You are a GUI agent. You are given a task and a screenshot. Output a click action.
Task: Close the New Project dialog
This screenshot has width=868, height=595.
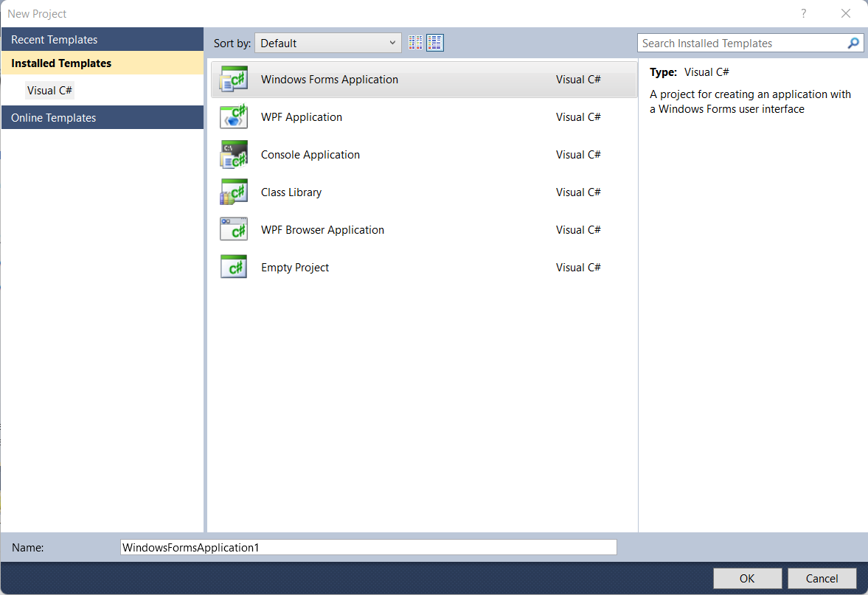point(846,13)
